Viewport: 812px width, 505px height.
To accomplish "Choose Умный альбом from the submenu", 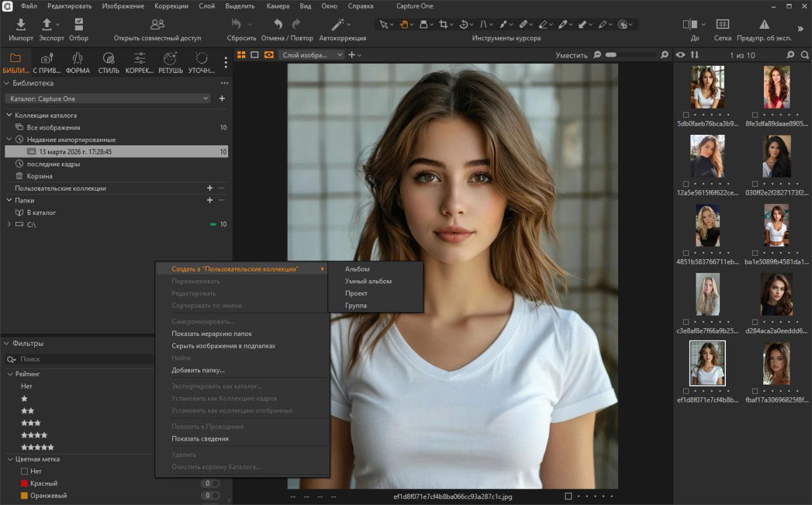I will coord(368,281).
